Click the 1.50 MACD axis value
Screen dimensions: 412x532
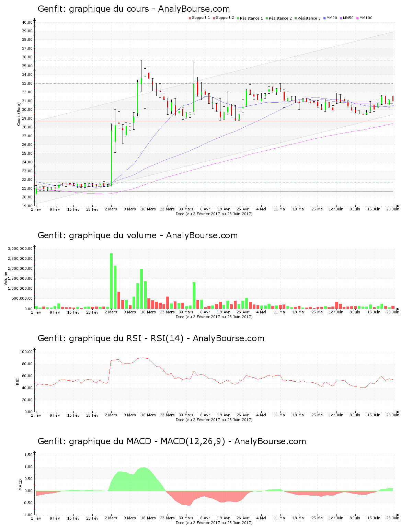pos(28,455)
